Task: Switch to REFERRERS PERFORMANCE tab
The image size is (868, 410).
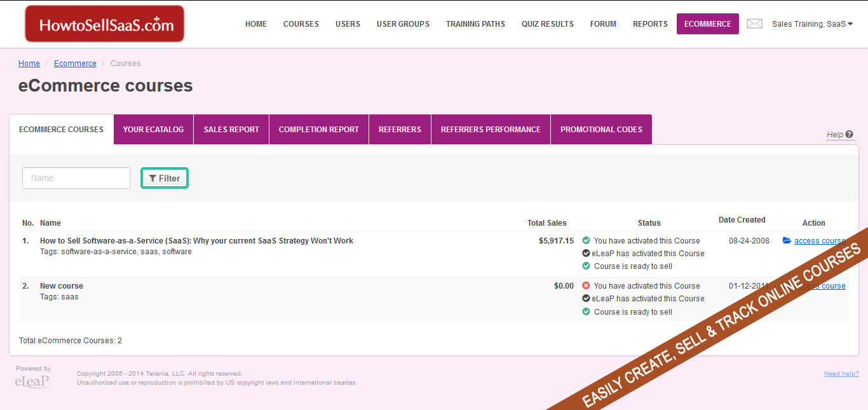Action: [x=491, y=130]
